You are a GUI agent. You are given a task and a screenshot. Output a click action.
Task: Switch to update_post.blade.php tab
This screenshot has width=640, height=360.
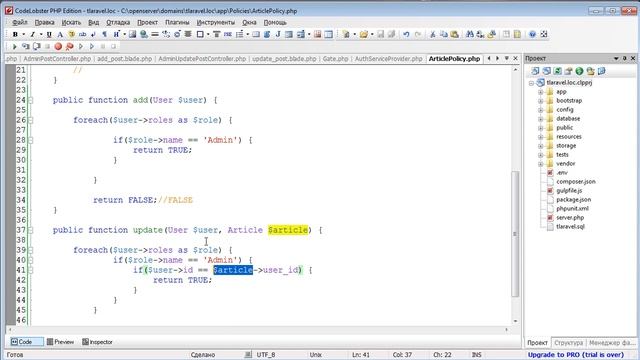284,59
